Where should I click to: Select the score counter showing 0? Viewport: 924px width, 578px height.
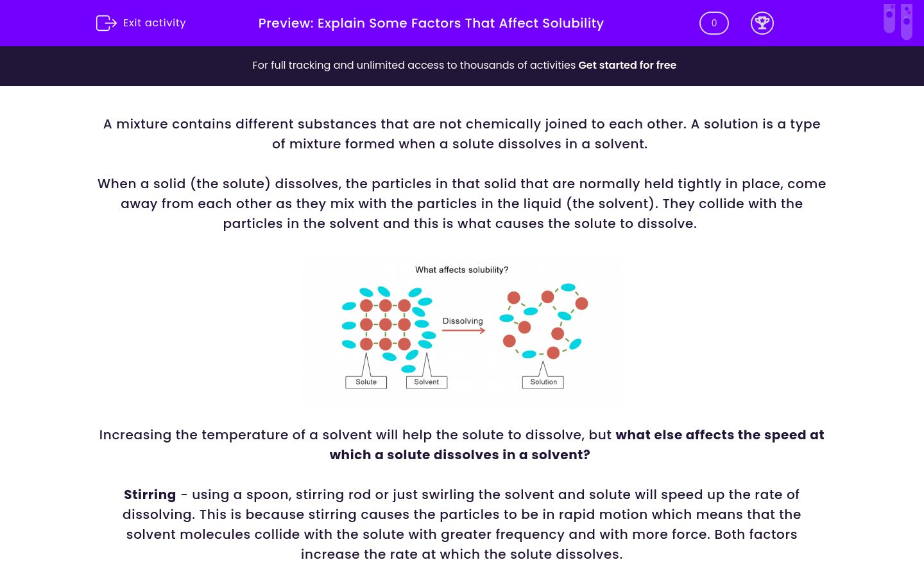pyautogui.click(x=714, y=22)
